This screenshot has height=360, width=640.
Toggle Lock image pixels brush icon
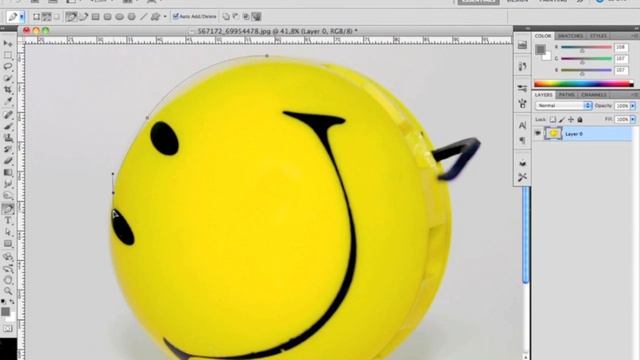point(562,120)
